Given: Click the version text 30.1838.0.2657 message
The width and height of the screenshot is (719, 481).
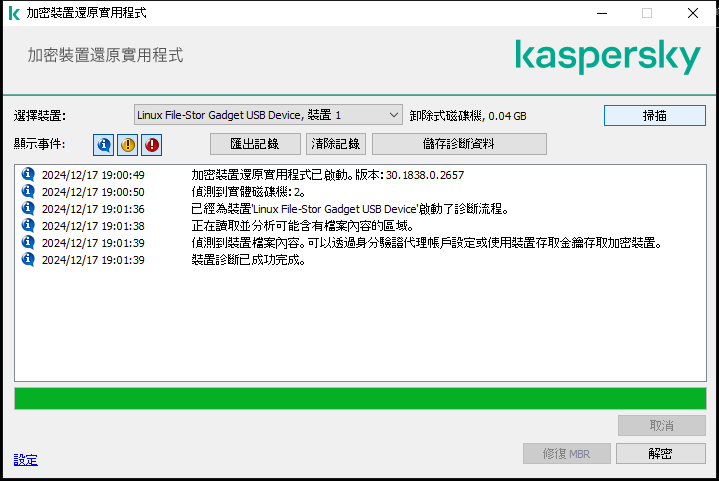Looking at the screenshot, I should pyautogui.click(x=327, y=175).
